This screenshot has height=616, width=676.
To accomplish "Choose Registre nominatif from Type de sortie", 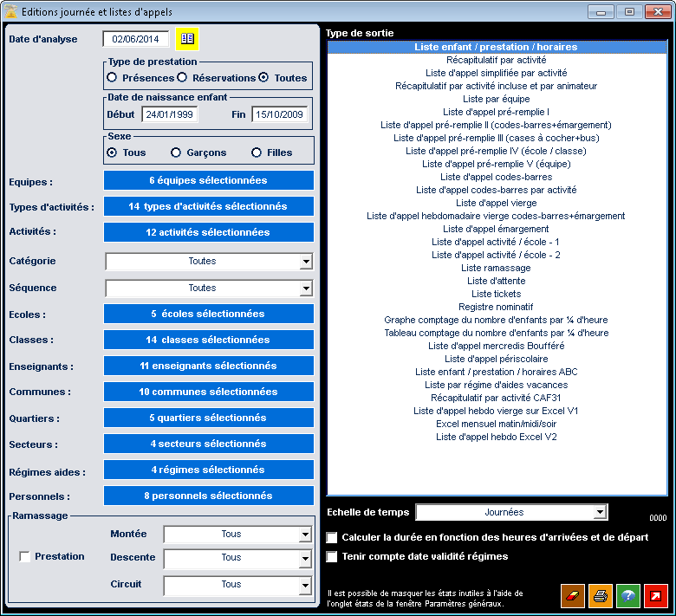I will pos(496,307).
